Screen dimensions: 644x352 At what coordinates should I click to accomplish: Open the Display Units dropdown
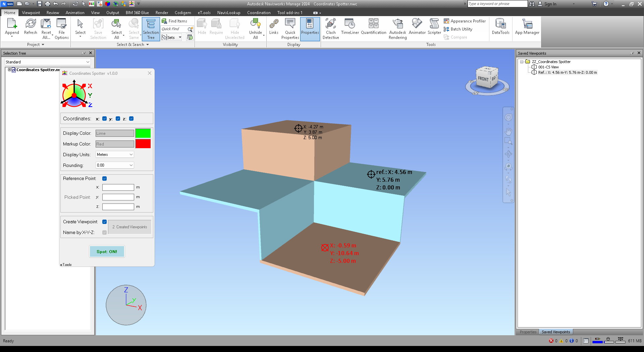point(115,155)
